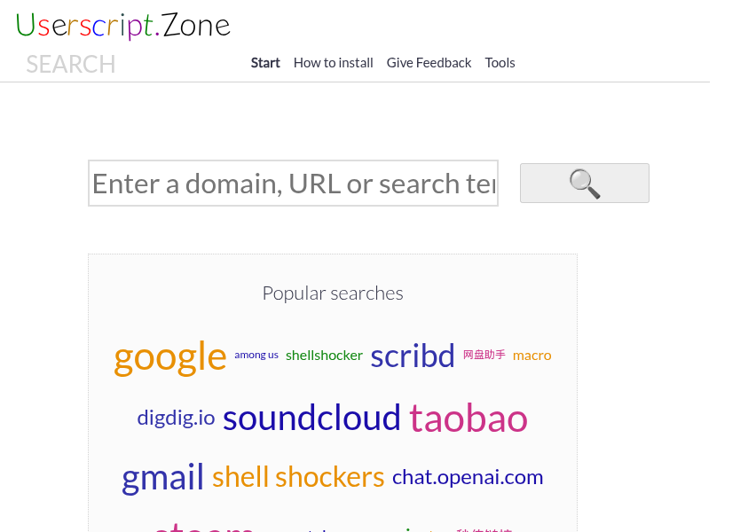Open the scribd popular search
756x532 pixels.
pyautogui.click(x=413, y=356)
